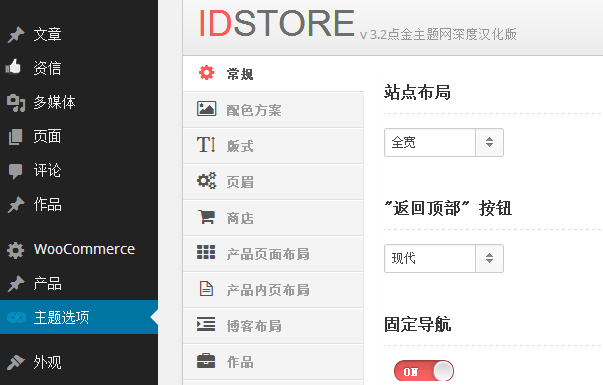Click the arrows of the 现代 select
Screen dimensions: 603x385
489,258
